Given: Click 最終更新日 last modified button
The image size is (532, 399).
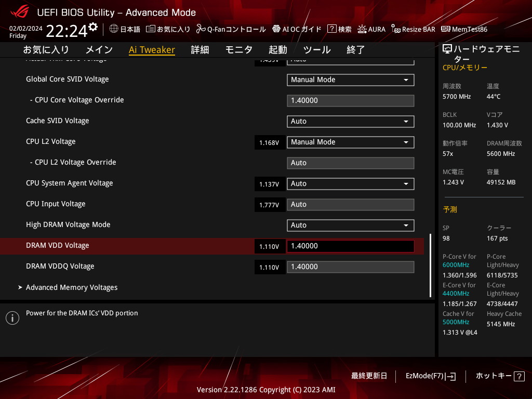Looking at the screenshot, I should click(369, 376).
